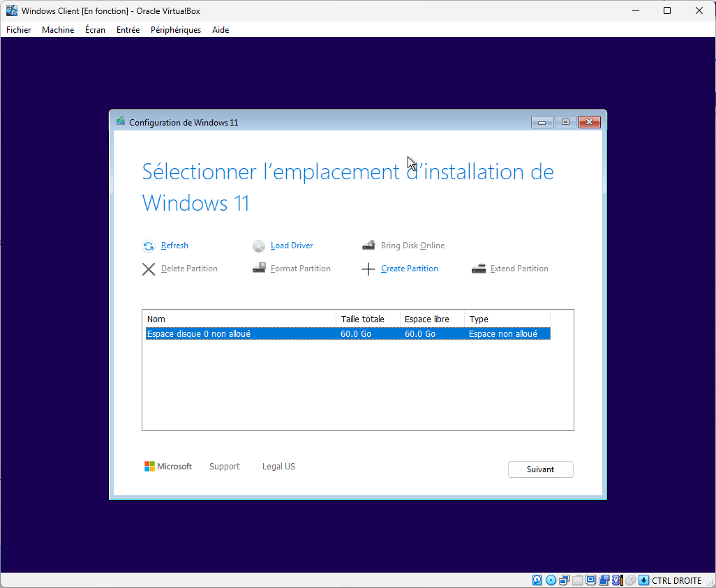Click the hard disk activity status icon
Image resolution: width=716 pixels, height=588 pixels.
pos(537,580)
